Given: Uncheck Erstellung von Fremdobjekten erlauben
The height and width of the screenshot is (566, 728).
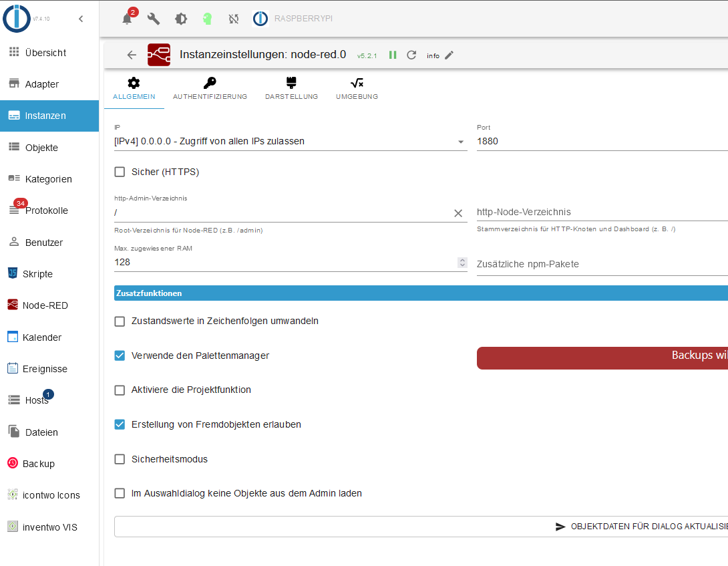Looking at the screenshot, I should click(120, 424).
